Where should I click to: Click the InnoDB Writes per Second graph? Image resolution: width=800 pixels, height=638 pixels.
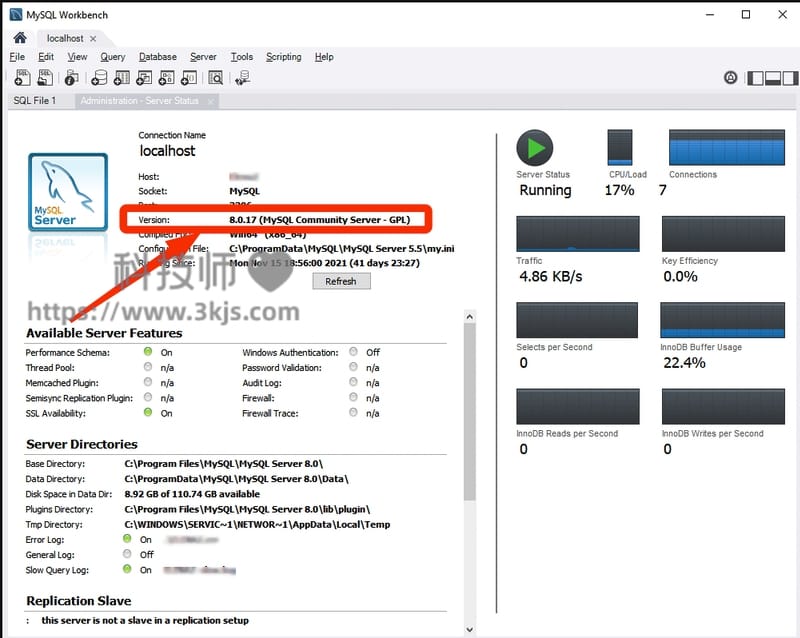723,406
